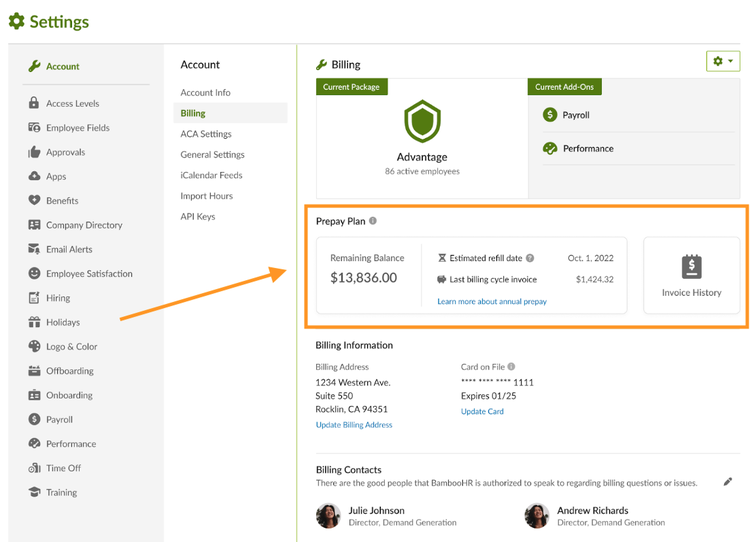Click the Invoice History receipt icon
The image size is (750, 542).
coord(691,266)
